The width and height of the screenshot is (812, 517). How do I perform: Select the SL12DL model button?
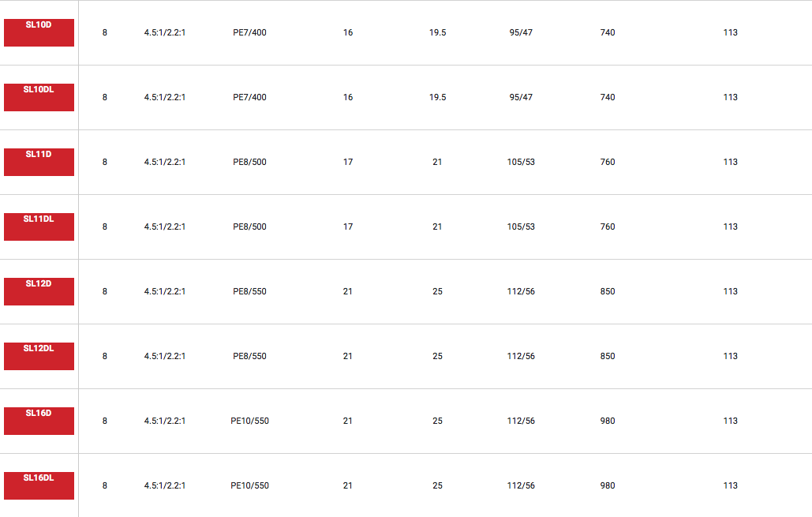point(39,356)
